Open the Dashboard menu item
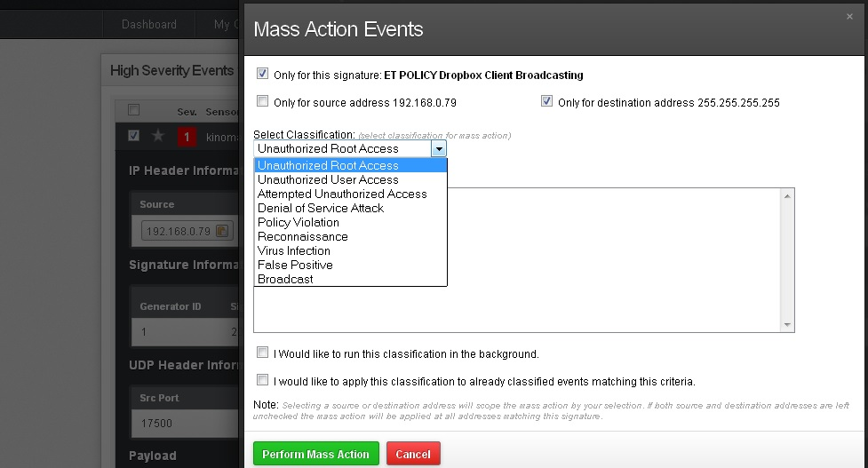Screen dimensions: 868x468 [149, 24]
